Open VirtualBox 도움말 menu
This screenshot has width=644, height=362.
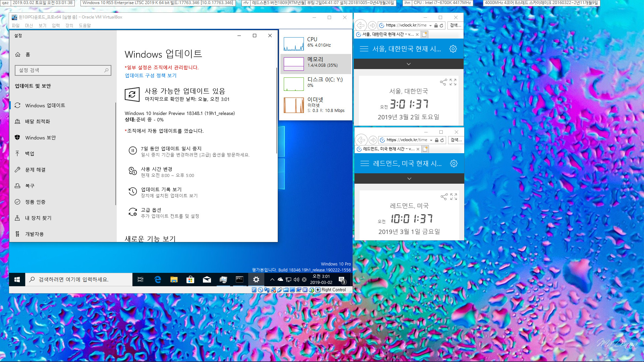pos(85,25)
